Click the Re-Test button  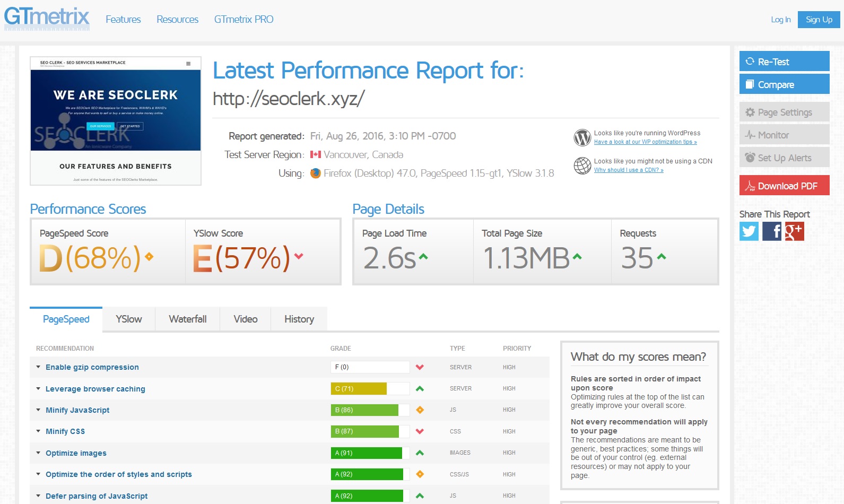[784, 62]
